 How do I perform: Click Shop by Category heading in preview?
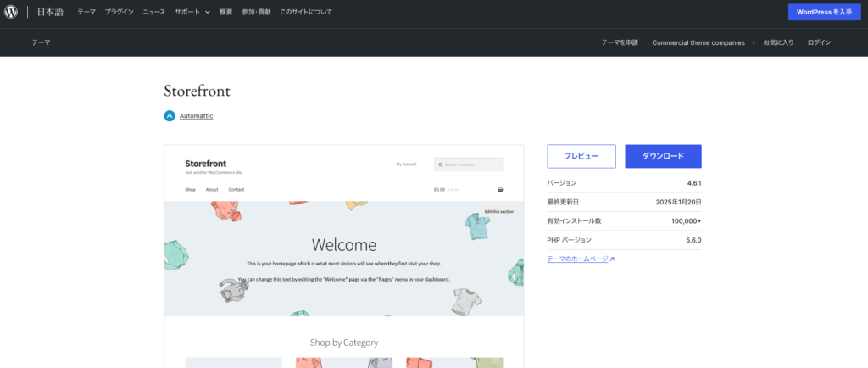coord(344,343)
